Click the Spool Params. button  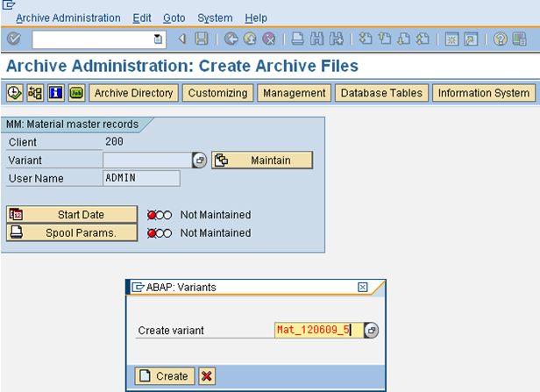(72, 233)
